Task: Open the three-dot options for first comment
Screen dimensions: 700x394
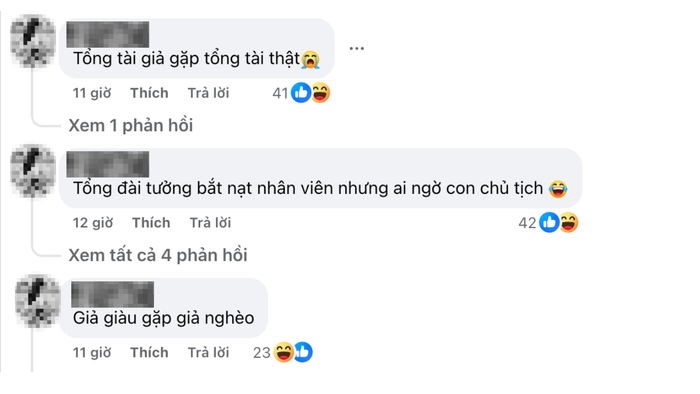Action: tap(356, 48)
